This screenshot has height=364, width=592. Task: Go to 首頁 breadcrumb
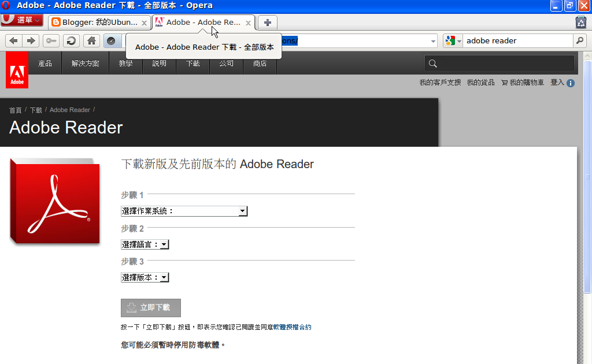pyautogui.click(x=16, y=110)
